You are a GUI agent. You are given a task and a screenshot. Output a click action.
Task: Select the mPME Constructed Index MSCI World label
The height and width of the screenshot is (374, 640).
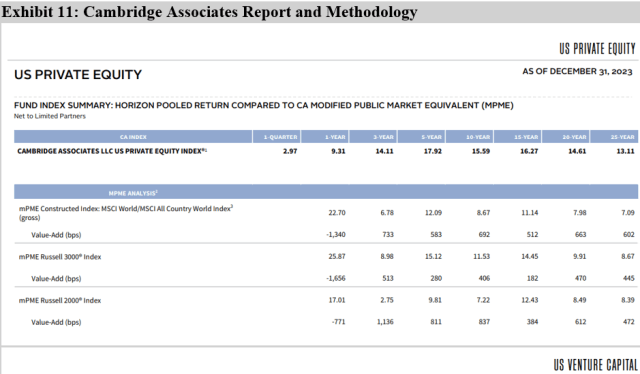pyautogui.click(x=126, y=213)
